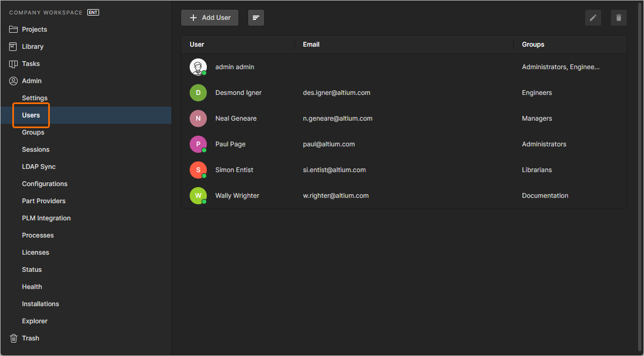Open Tasks from the sidebar icon
This screenshot has height=356, width=644.
[x=13, y=63]
